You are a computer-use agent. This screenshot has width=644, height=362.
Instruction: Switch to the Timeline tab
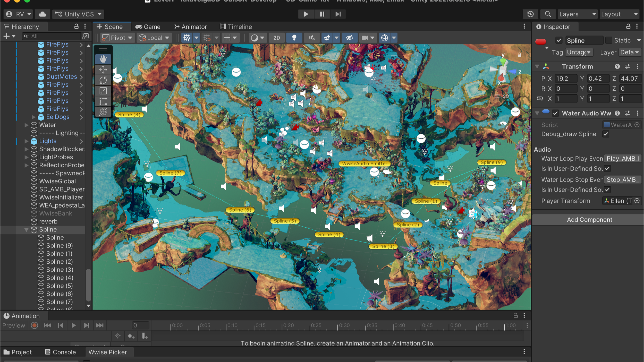tap(236, 27)
